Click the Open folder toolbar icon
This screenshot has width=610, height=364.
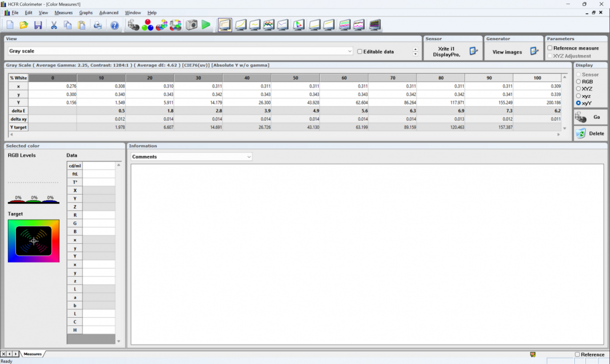tap(24, 25)
